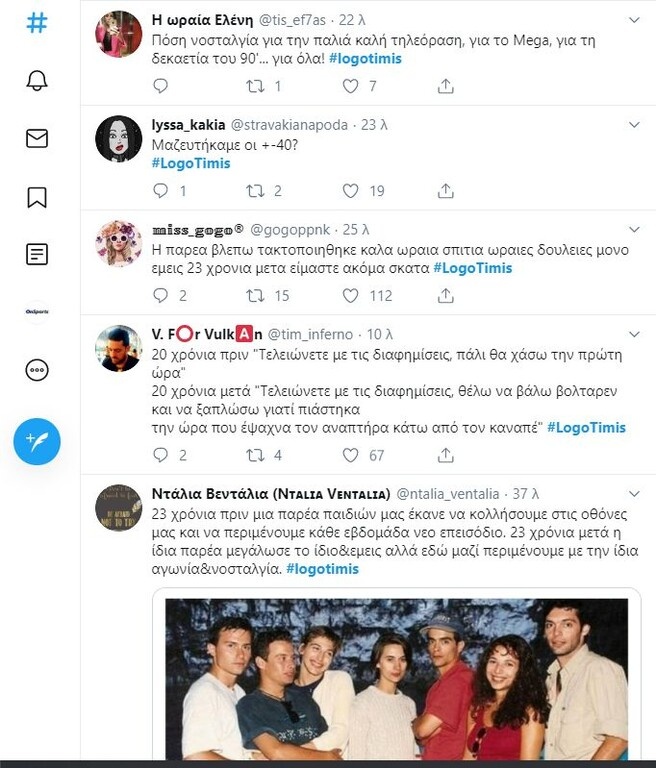Compose a new tweet
Image resolution: width=656 pixels, height=768 pixels.
click(37, 440)
